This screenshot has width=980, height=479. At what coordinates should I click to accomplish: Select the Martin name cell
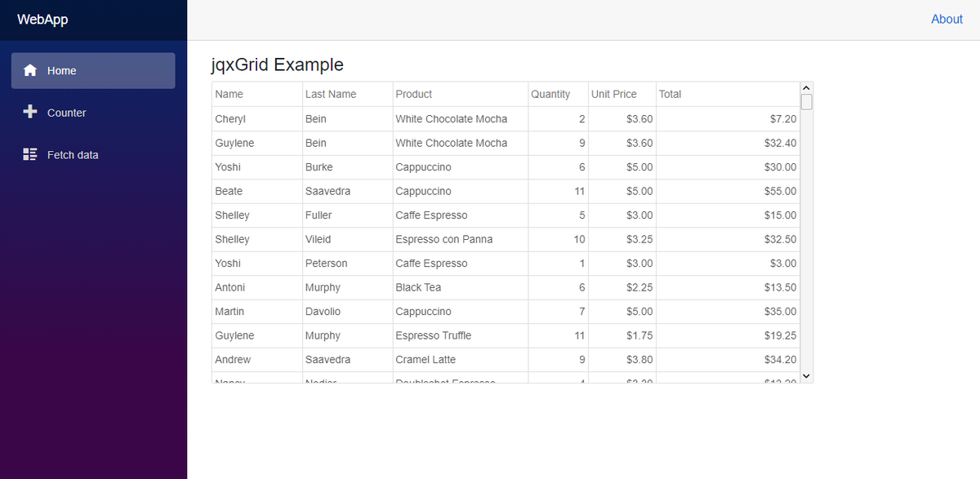[257, 312]
